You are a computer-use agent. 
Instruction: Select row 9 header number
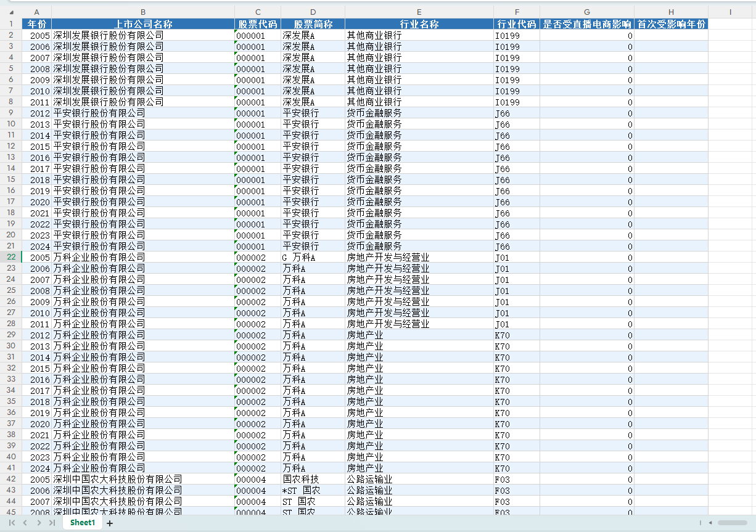(11, 113)
